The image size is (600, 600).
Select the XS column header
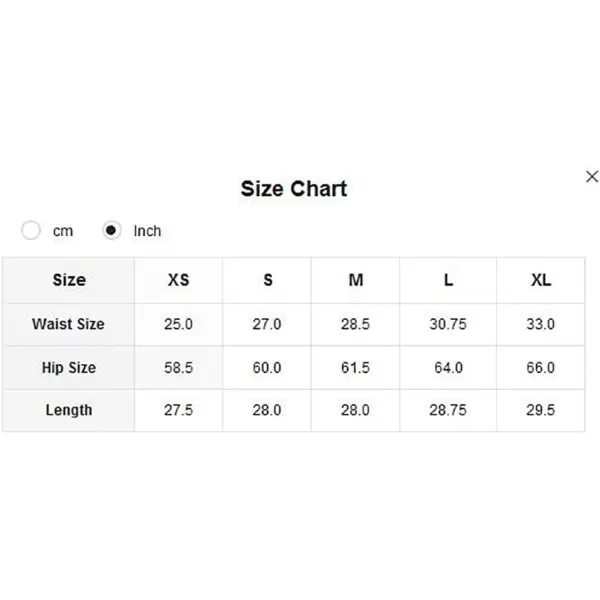click(x=178, y=280)
